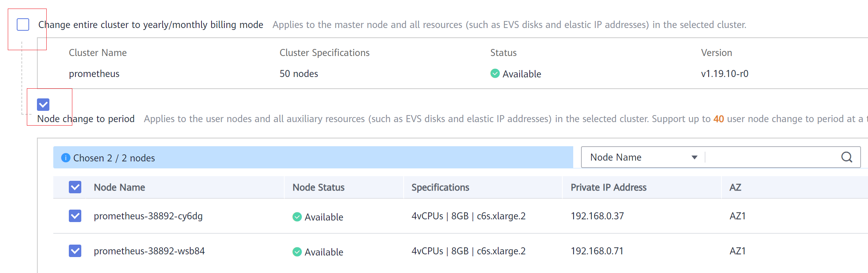Click the cluster Available status icon
This screenshot has height=273, width=868.
495,73
